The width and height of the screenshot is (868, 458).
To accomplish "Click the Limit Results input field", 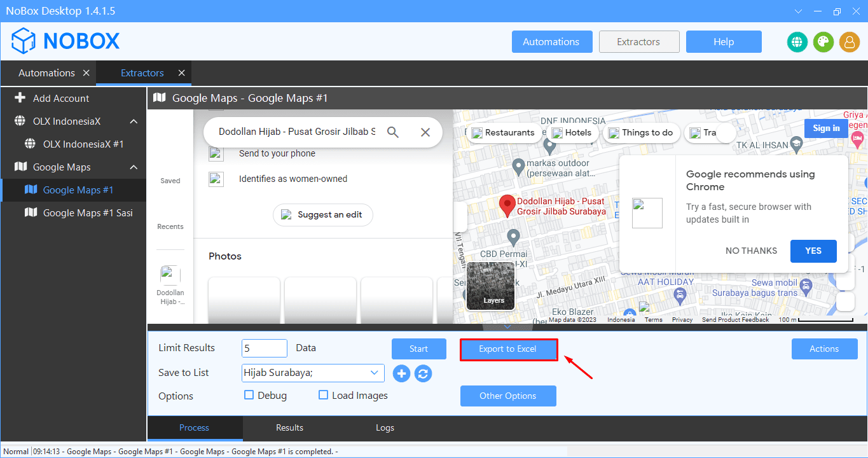I will (264, 349).
